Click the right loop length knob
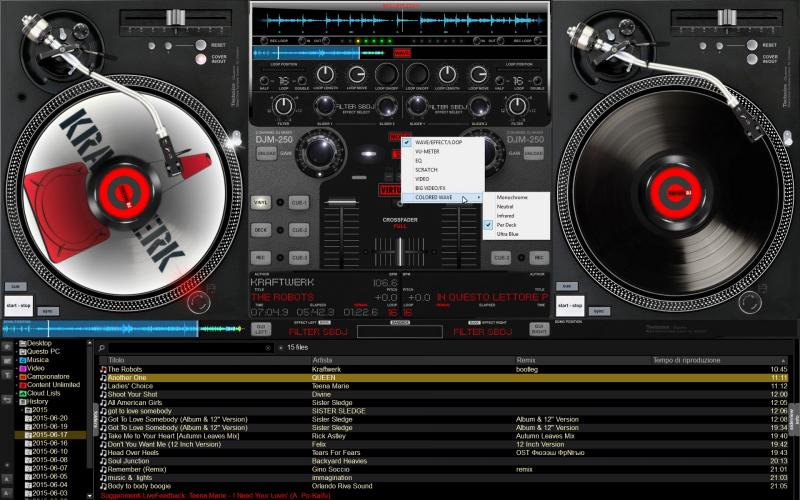The width and height of the screenshot is (800, 500). tap(447, 75)
